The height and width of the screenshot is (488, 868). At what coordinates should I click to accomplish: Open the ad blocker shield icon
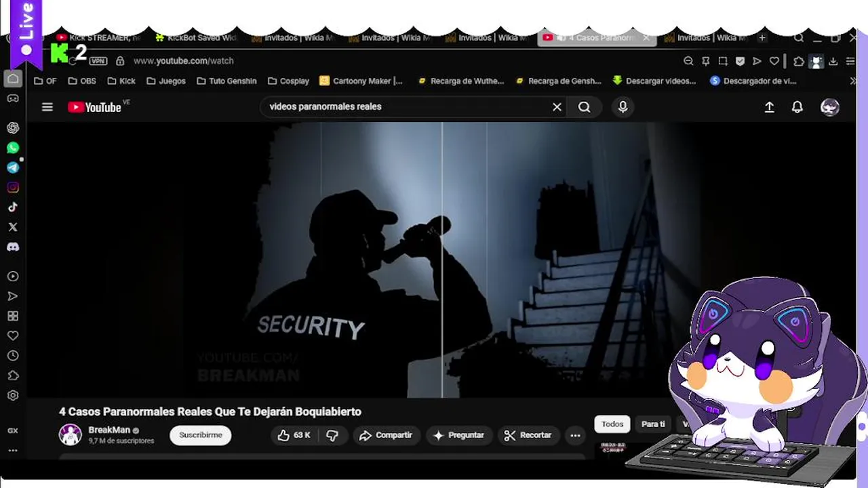(x=740, y=61)
